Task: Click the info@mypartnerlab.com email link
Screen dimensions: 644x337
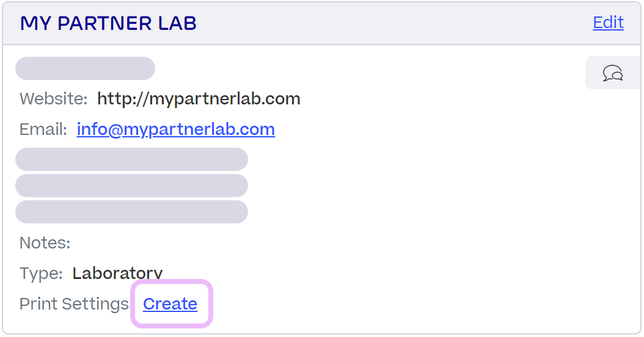Action: (x=175, y=129)
